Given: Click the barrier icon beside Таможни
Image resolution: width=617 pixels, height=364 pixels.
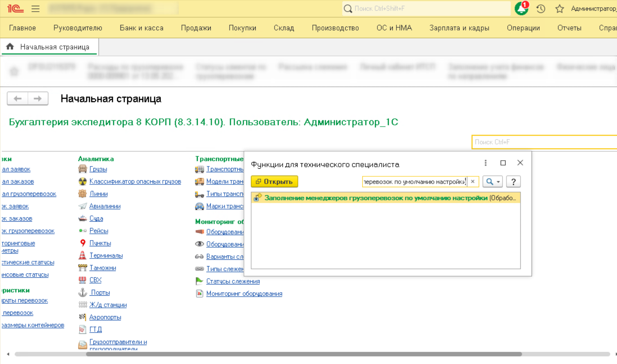Looking at the screenshot, I should coord(83,268).
